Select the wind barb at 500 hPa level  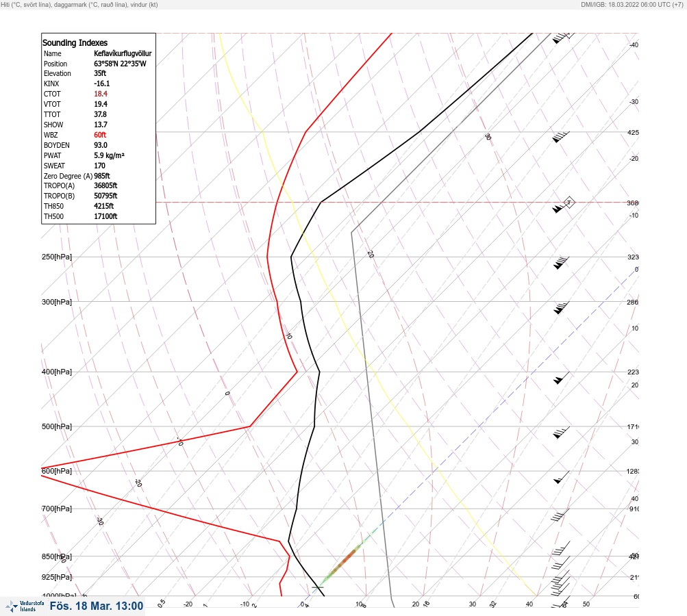point(561,433)
